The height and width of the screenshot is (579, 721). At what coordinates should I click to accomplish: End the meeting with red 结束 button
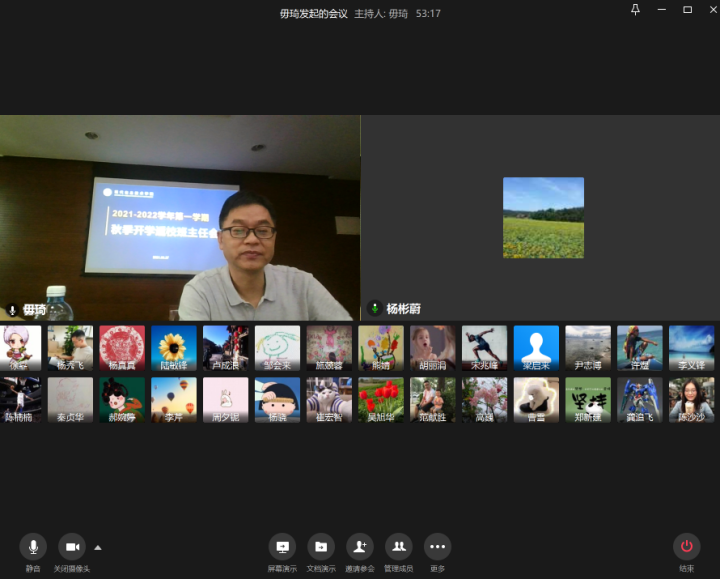[x=686, y=546]
